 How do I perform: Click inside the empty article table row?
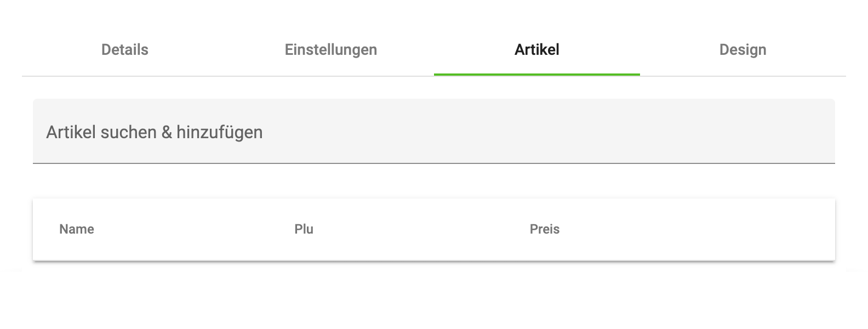pyautogui.click(x=433, y=252)
